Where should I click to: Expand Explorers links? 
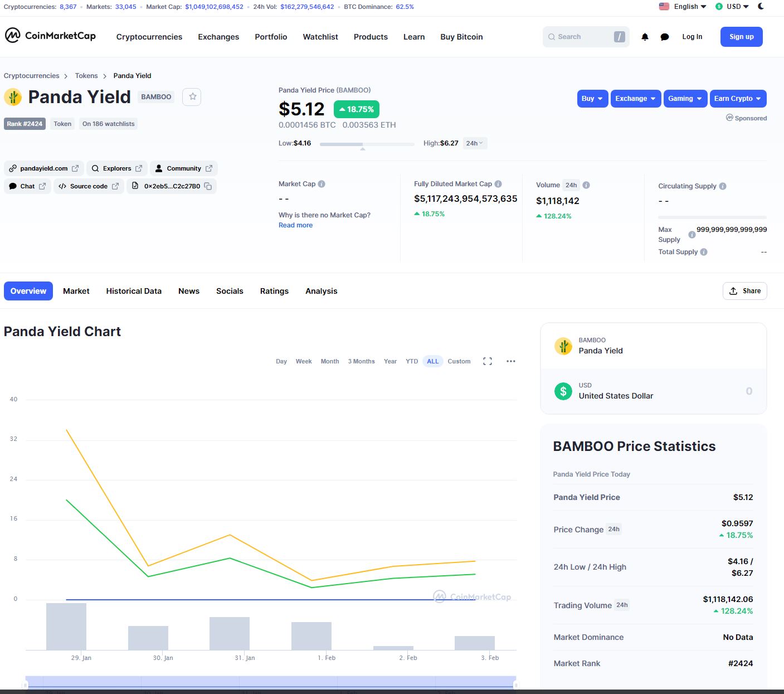117,168
